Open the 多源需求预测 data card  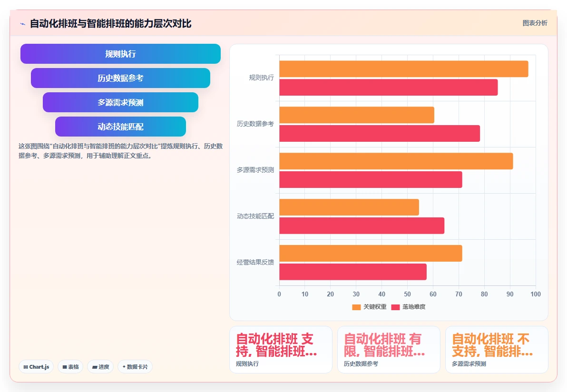pos(497,350)
